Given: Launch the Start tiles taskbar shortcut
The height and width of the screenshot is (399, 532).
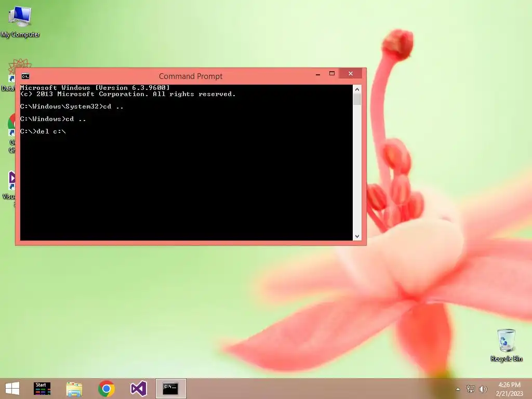Looking at the screenshot, I should point(42,389).
